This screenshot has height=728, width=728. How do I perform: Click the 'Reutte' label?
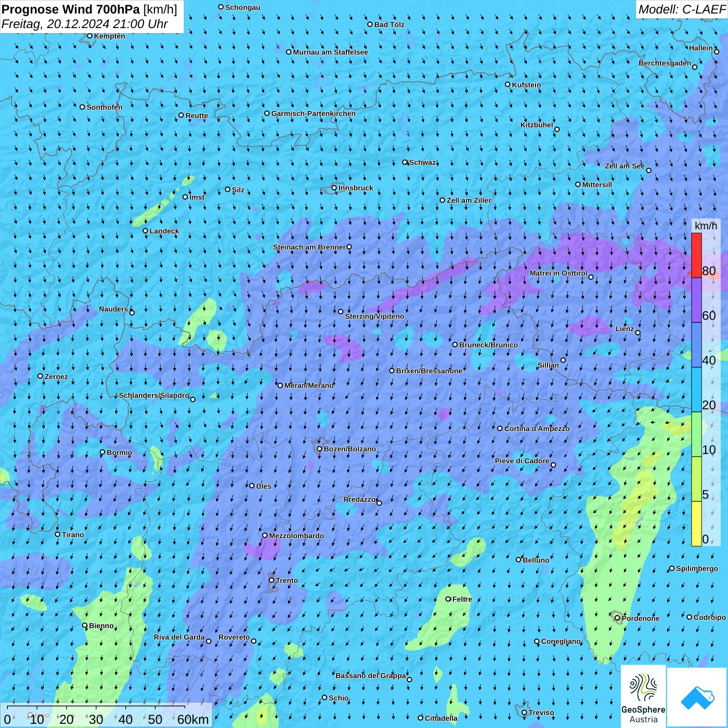point(197,115)
